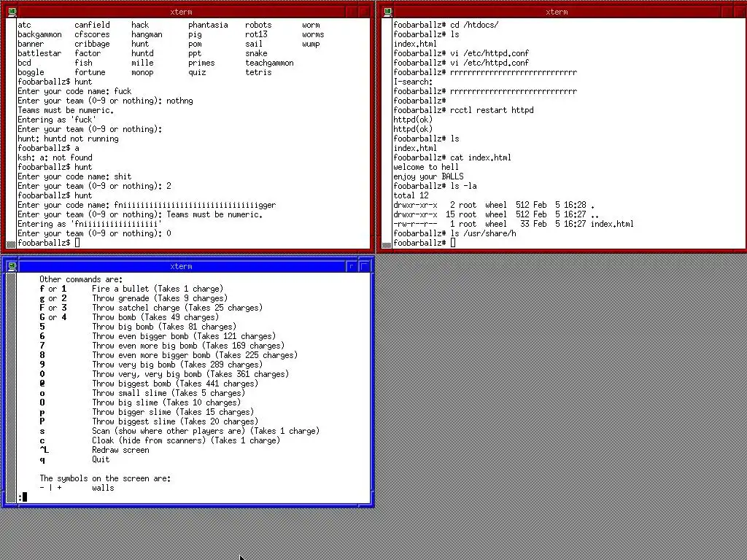Click the 'welcome to hell' output line

426,167
